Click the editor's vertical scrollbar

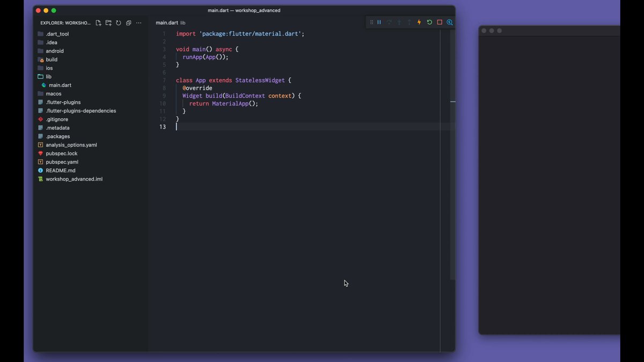pos(452,161)
